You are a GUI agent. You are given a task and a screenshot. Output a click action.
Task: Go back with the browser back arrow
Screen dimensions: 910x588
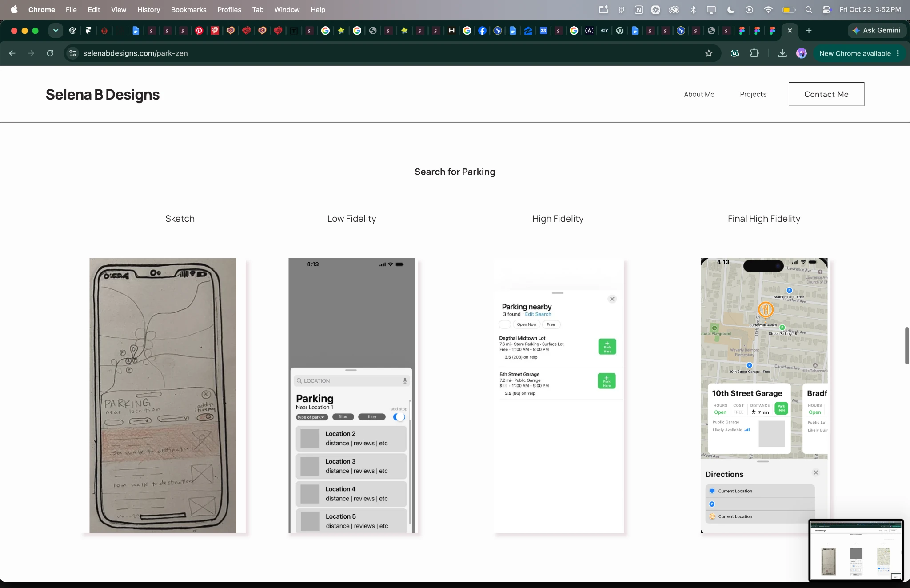[x=12, y=53]
